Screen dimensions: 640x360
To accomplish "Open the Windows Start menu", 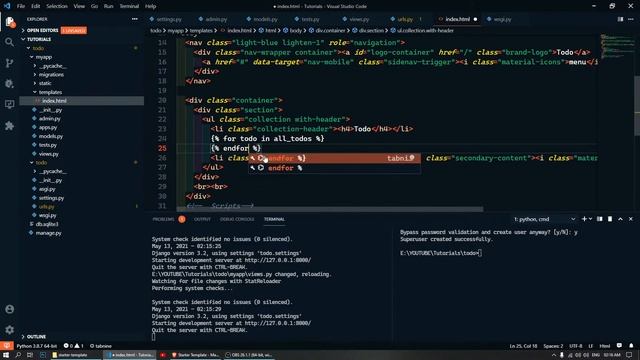I will [6, 355].
